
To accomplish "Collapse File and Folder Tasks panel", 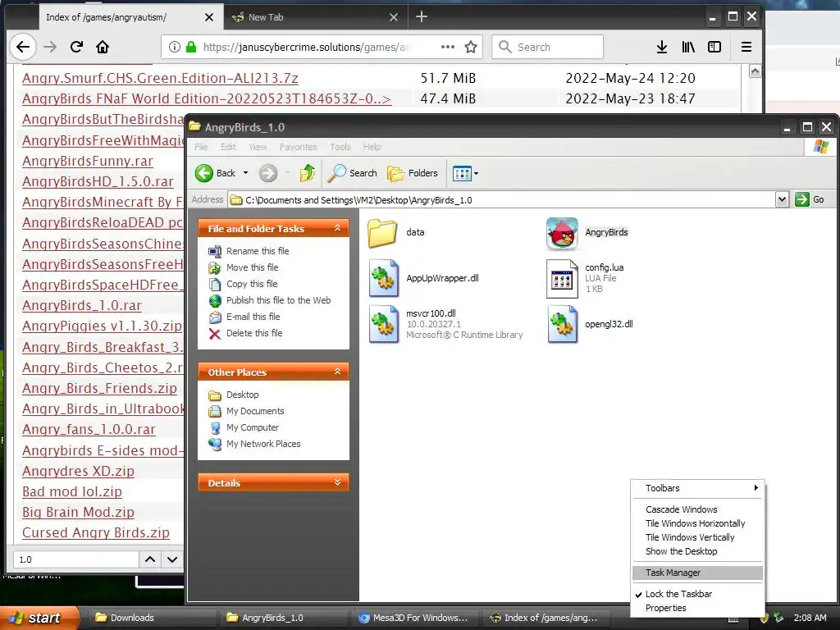I will [x=337, y=228].
